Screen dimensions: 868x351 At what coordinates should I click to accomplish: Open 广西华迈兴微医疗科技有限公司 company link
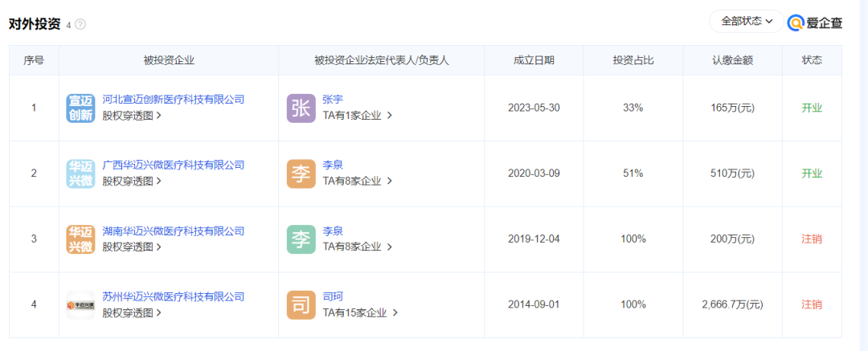(173, 165)
